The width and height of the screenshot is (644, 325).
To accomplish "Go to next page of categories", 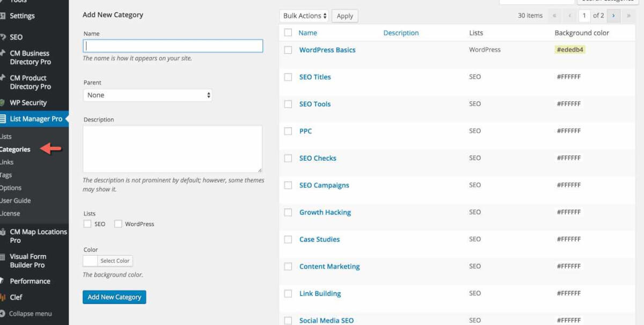I will pyautogui.click(x=613, y=16).
